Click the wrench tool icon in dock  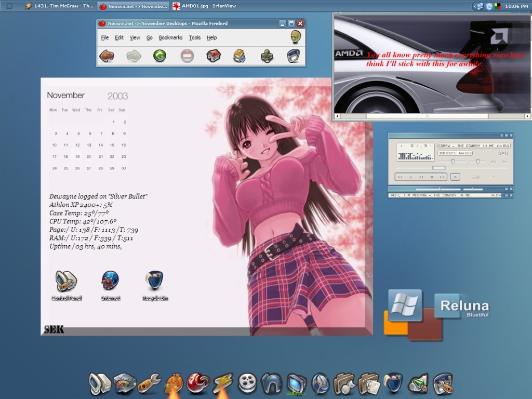point(149,384)
